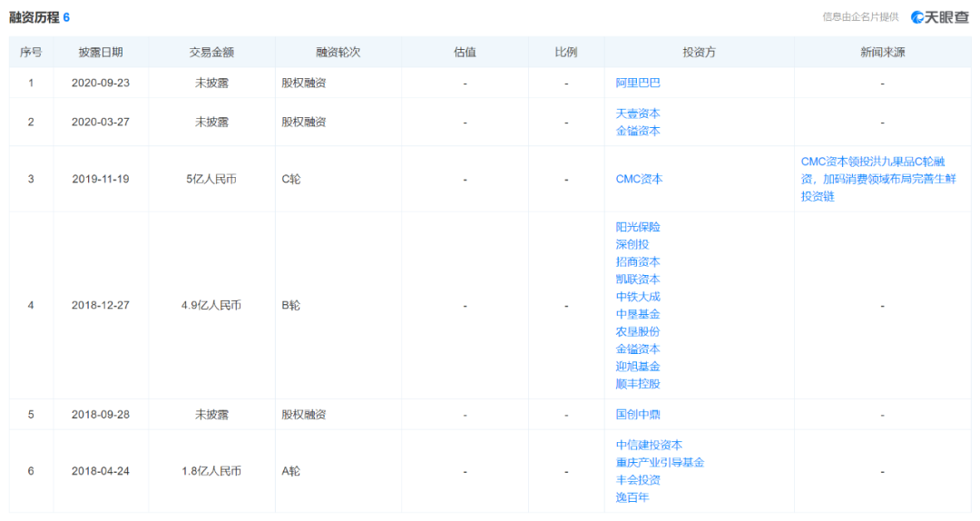Open the 中垦基金 investor link
Image resolution: width=980 pixels, height=521 pixels.
638,315
